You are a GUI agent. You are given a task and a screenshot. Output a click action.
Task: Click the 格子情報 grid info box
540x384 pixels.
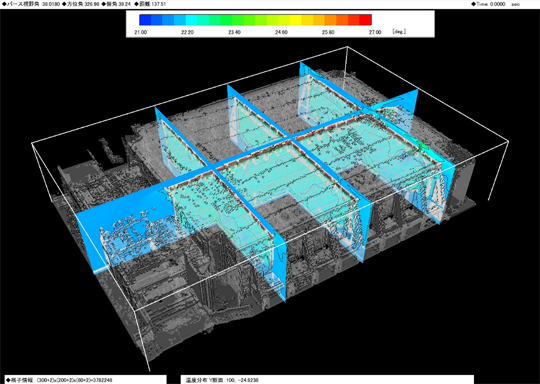coord(85,380)
